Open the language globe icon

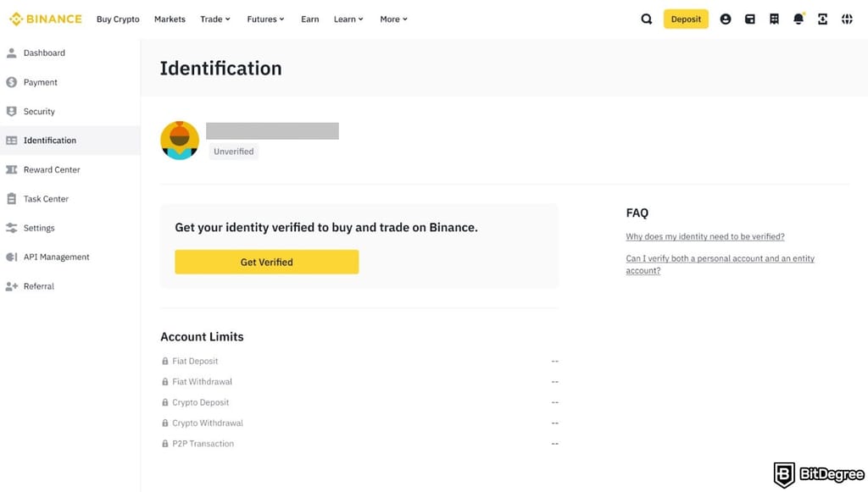point(847,19)
